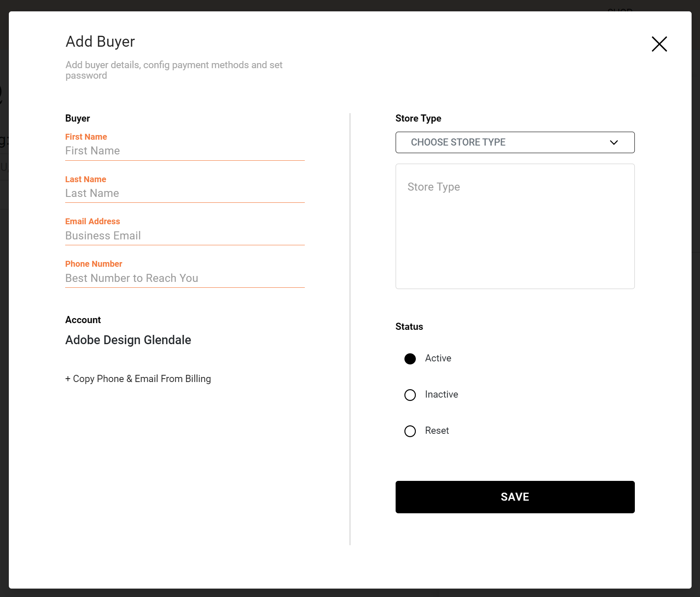The height and width of the screenshot is (597, 700).
Task: Click the Adobe Design Glendale account name
Action: 128,340
